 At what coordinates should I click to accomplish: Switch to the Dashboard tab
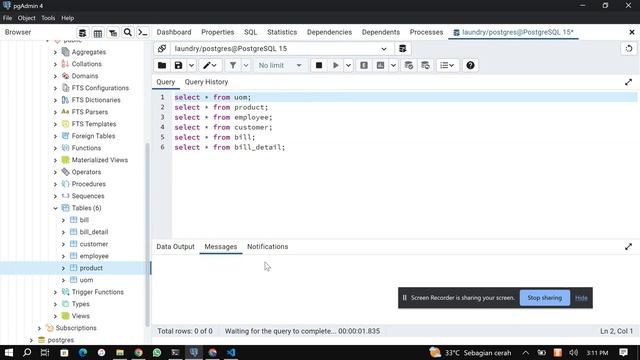tap(174, 32)
